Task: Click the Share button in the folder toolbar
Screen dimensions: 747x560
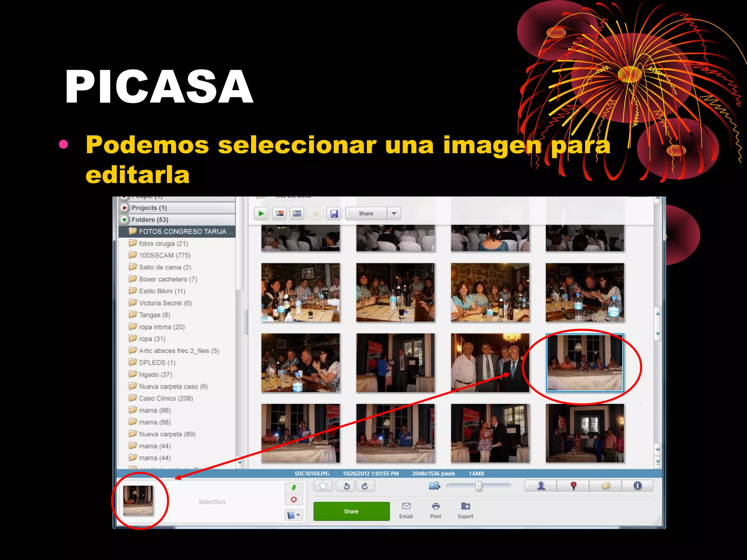Action: tap(366, 214)
